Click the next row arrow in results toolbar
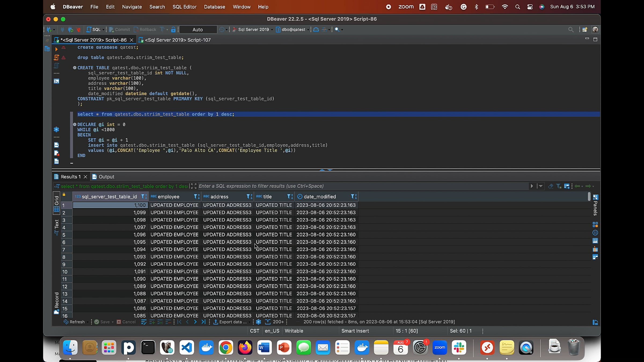This screenshot has width=644, height=362. coord(195,322)
